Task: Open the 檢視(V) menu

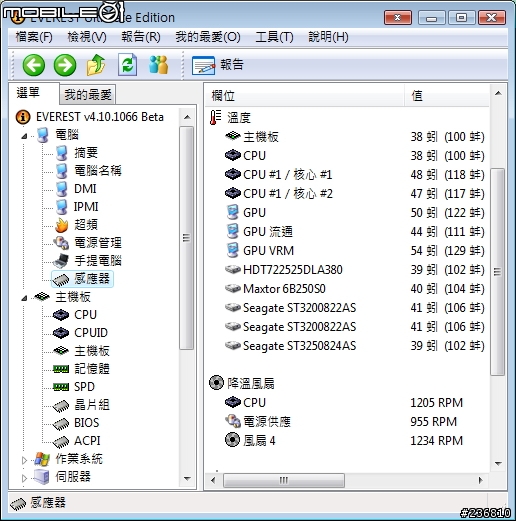Action: [87, 37]
